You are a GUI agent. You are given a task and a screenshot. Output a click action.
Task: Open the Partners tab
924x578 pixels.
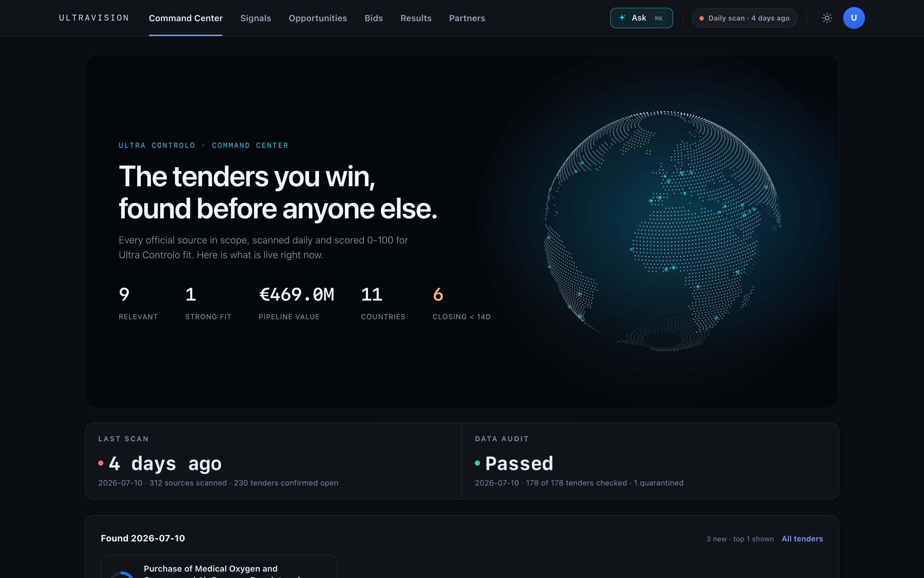tap(467, 18)
